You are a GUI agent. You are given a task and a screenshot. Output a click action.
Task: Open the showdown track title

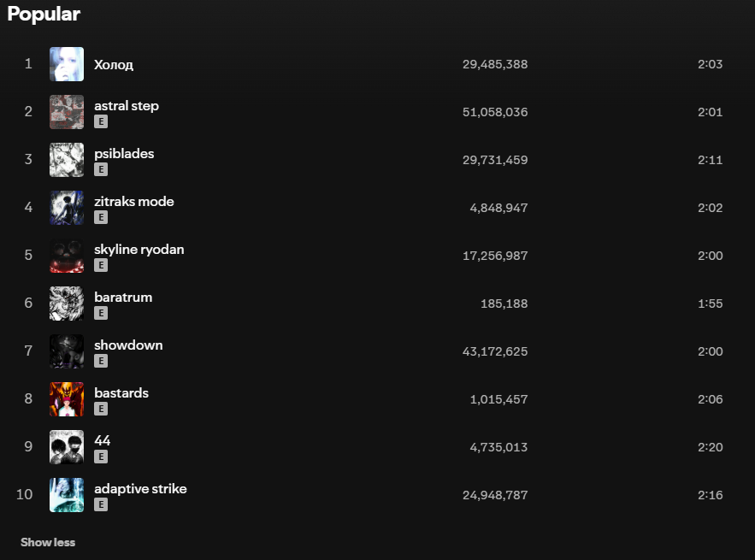[x=128, y=345]
